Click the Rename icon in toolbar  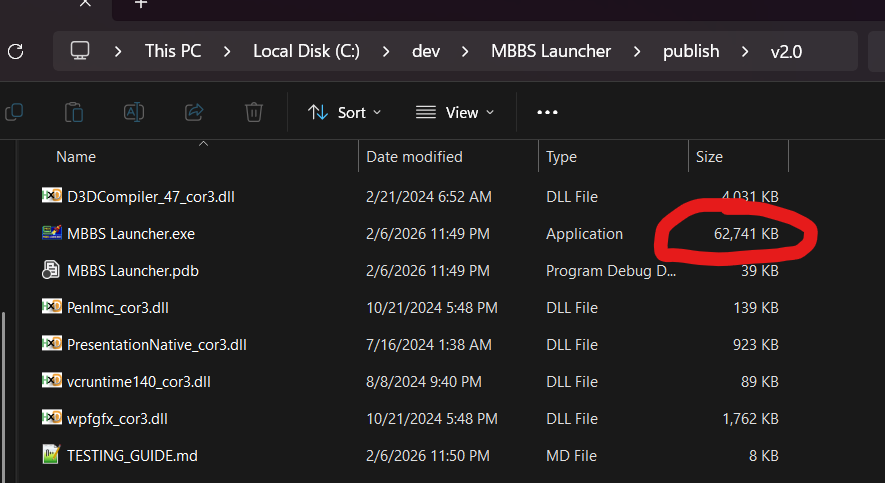pyautogui.click(x=134, y=112)
